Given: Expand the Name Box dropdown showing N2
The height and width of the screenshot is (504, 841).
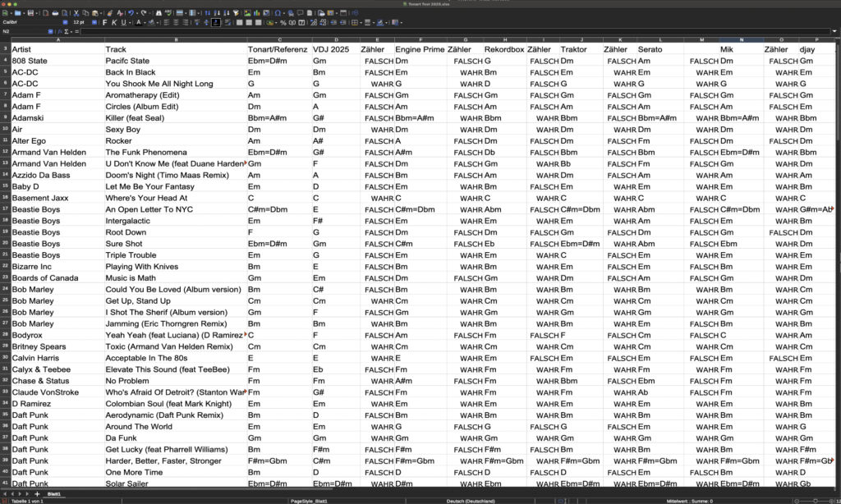Looking at the screenshot, I should point(50,31).
